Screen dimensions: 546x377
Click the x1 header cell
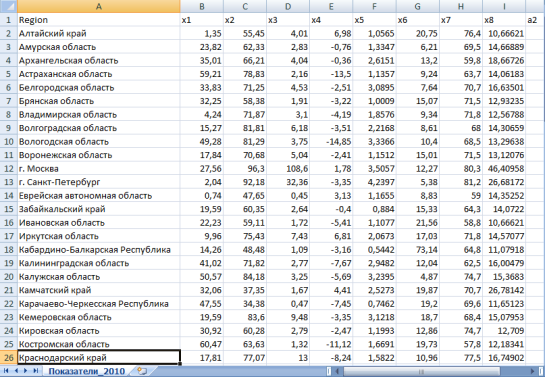point(202,20)
